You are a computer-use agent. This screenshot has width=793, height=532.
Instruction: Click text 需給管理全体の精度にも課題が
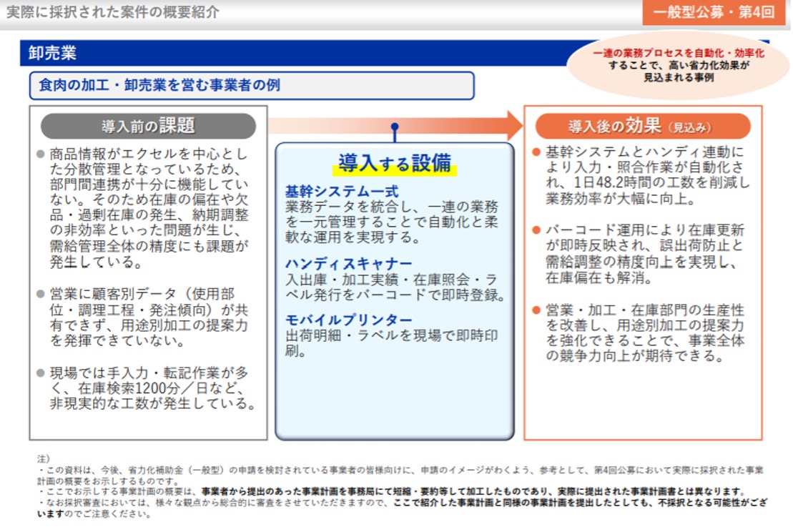point(149,246)
